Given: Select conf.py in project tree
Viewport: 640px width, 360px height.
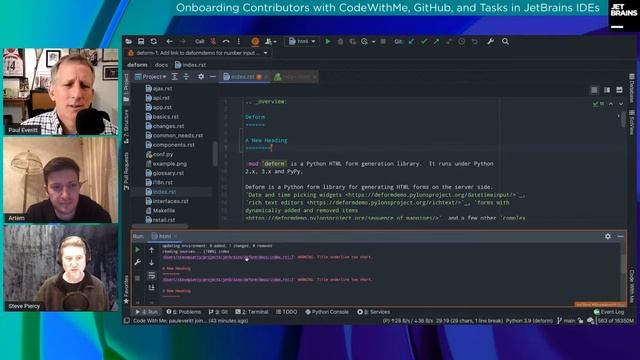Looking at the screenshot, I should point(159,154).
